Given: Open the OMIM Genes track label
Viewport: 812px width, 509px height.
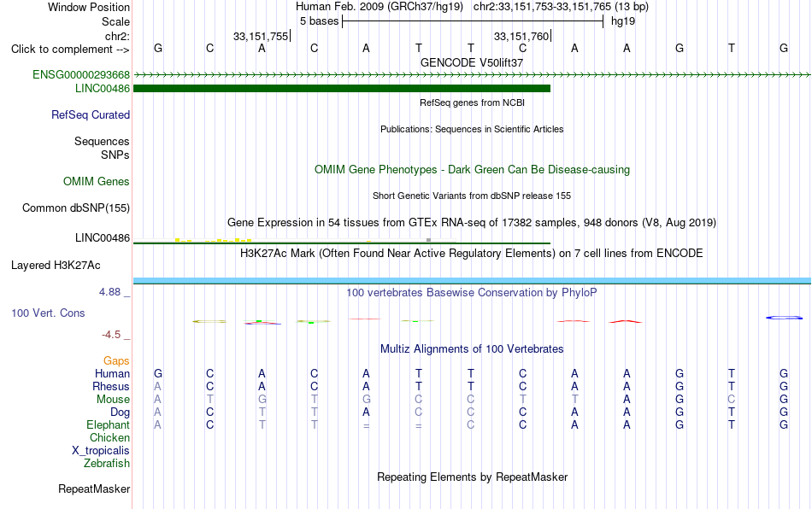Looking at the screenshot, I should (97, 182).
